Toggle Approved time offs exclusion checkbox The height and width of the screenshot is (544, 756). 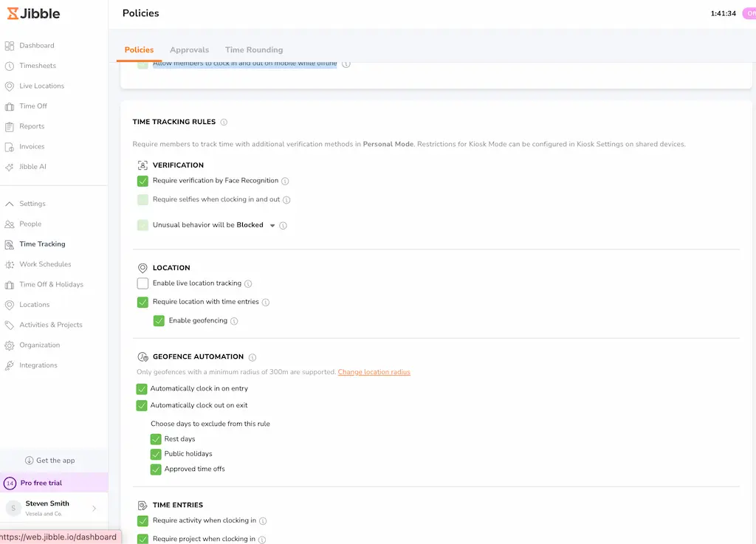[156, 469]
